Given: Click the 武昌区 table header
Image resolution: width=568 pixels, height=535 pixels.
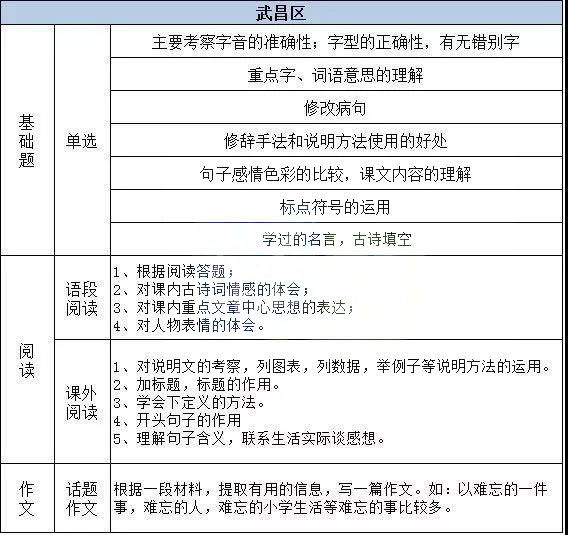Looking at the screenshot, I should click(281, 13).
